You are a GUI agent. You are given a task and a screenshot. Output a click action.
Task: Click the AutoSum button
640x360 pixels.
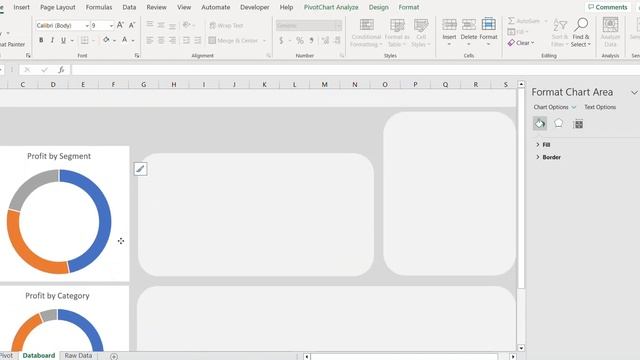point(524,20)
